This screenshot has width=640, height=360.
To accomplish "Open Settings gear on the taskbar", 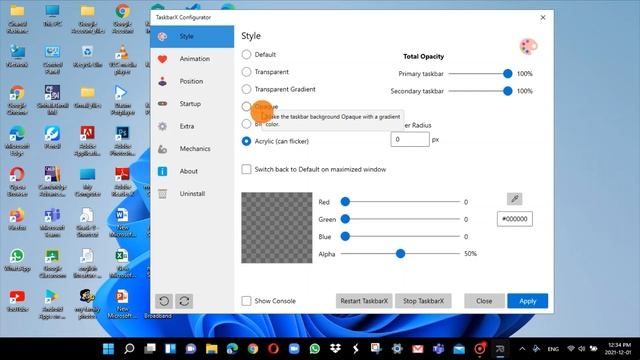I will click(397, 349).
